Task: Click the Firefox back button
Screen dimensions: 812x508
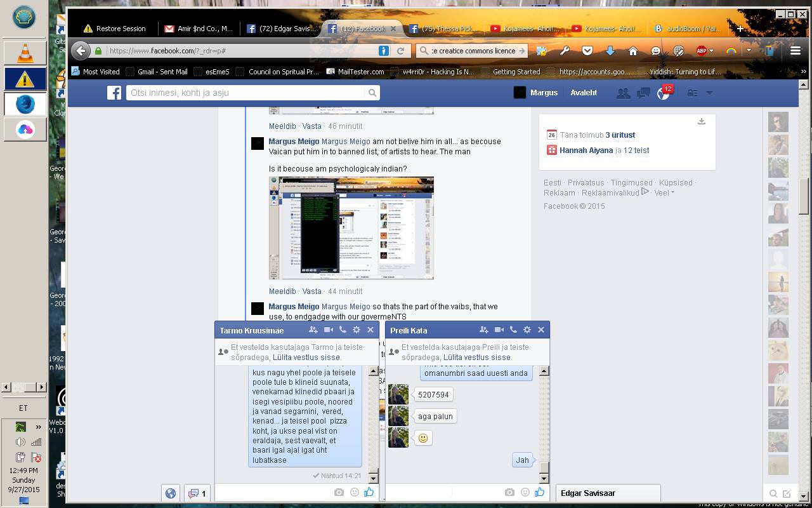Action: [x=81, y=51]
